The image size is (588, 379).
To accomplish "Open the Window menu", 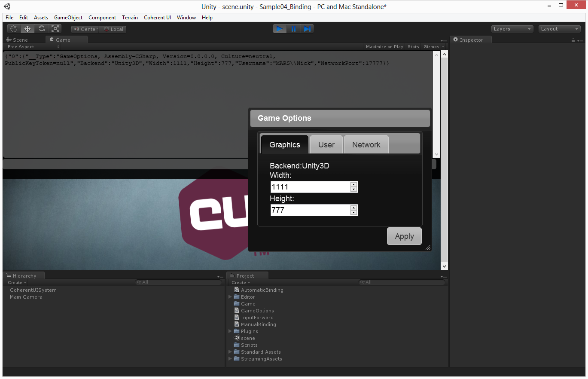I will (x=186, y=18).
